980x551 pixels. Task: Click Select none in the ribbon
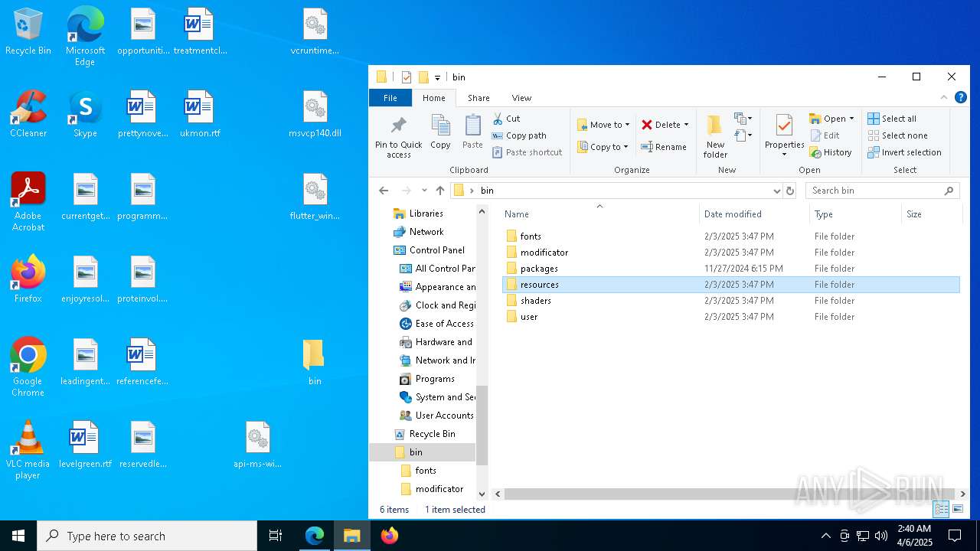897,135
